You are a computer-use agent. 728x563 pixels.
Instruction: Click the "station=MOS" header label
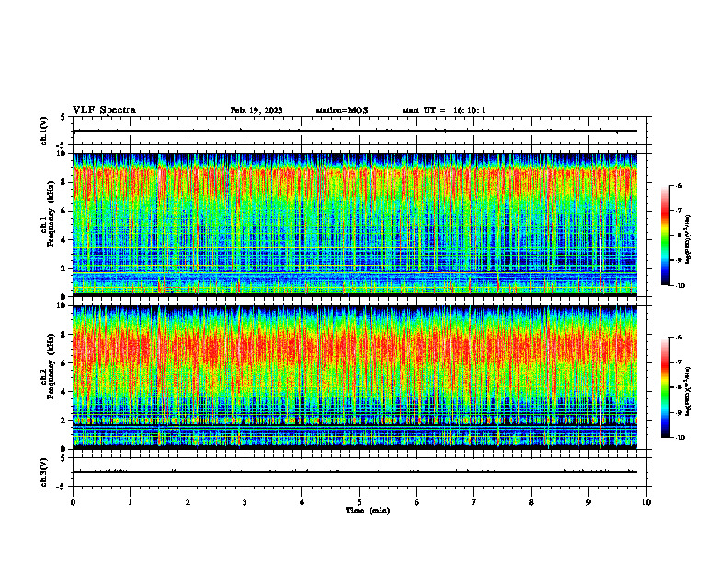pos(342,110)
